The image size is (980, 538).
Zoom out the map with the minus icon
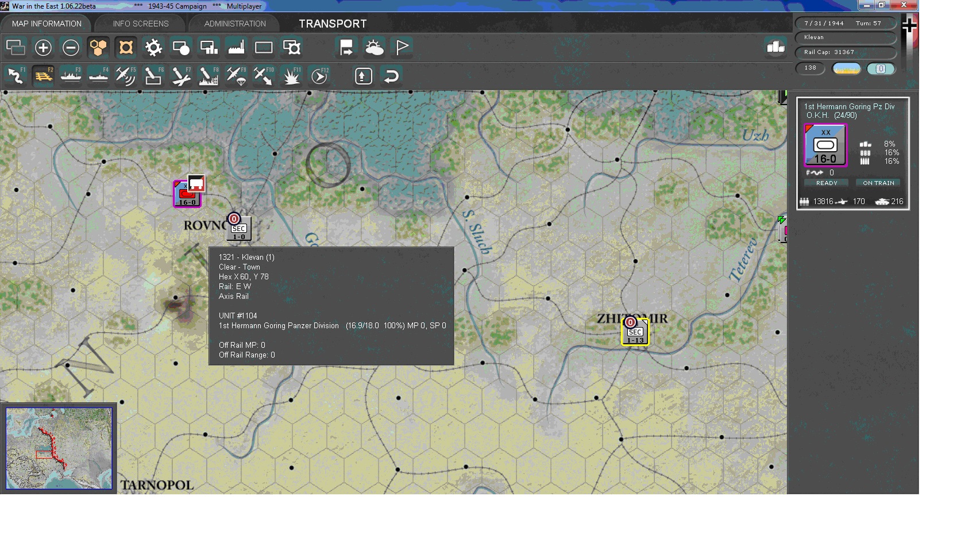click(x=71, y=47)
